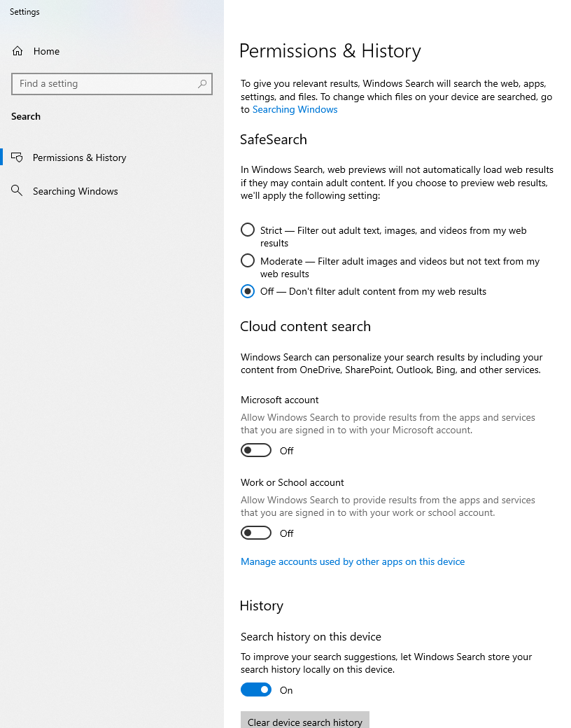Click the Search history on this device label
This screenshot has height=728, width=571.
(311, 637)
